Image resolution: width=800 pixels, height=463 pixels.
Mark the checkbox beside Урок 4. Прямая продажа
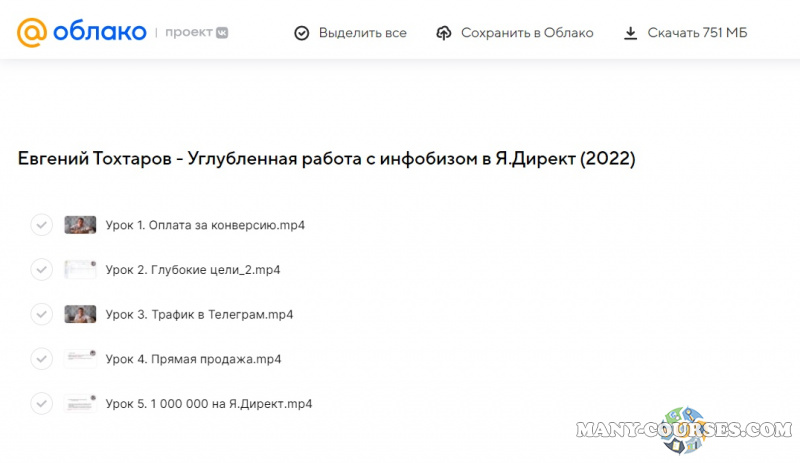41,359
